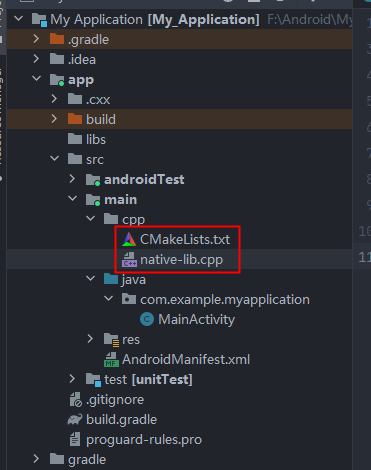This screenshot has width=371, height=470.
Task: Collapse the My Application project root
Action: [19, 19]
